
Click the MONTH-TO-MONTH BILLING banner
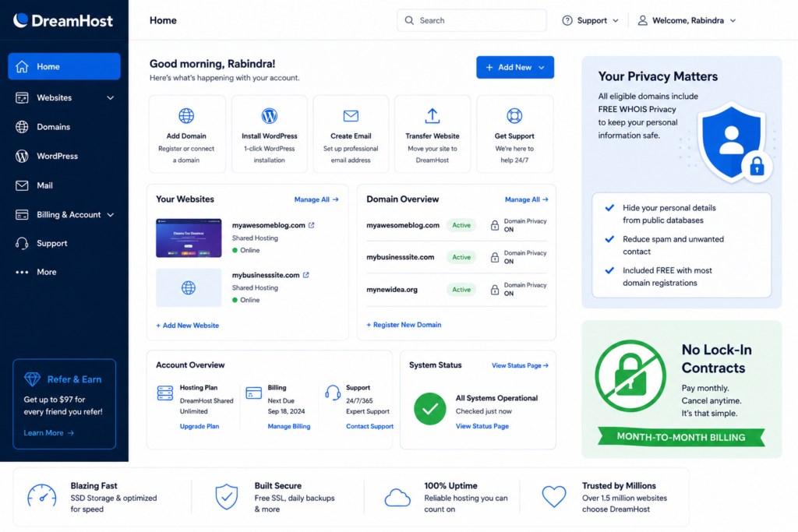pos(681,437)
